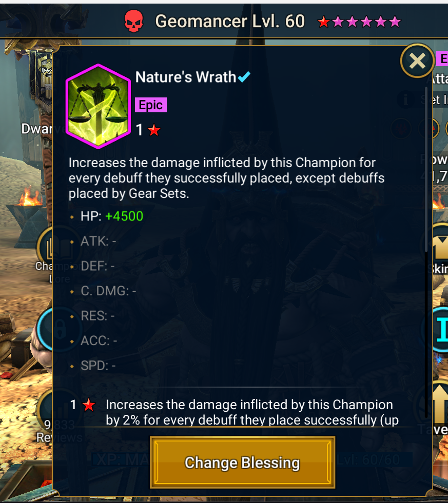Open the Skins icon on right edge

click(x=440, y=246)
